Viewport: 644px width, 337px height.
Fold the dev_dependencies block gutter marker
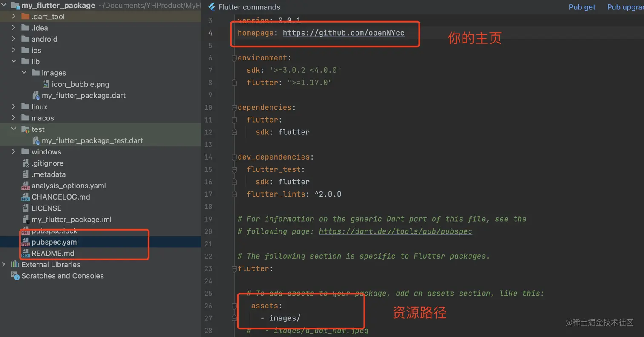click(x=234, y=157)
